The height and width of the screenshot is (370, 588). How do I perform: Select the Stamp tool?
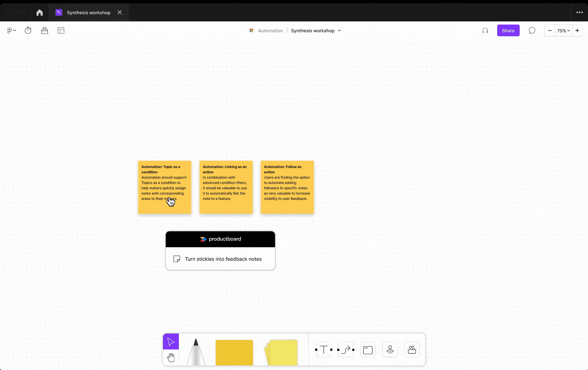click(390, 349)
